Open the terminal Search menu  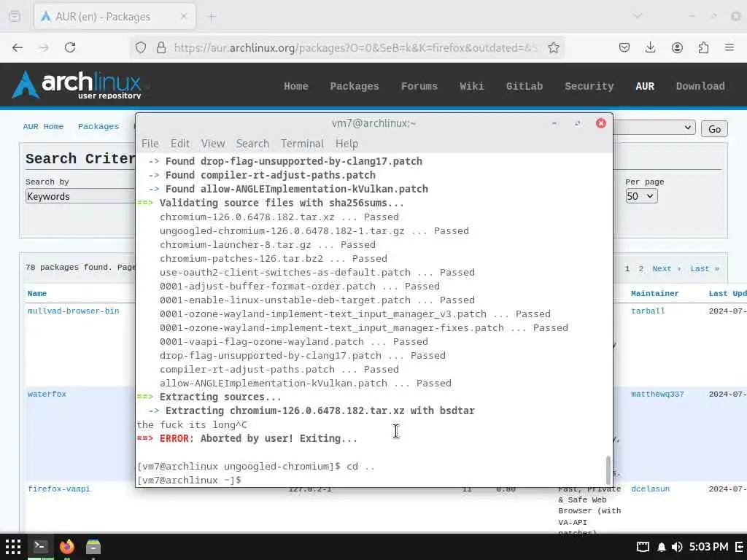coord(252,144)
